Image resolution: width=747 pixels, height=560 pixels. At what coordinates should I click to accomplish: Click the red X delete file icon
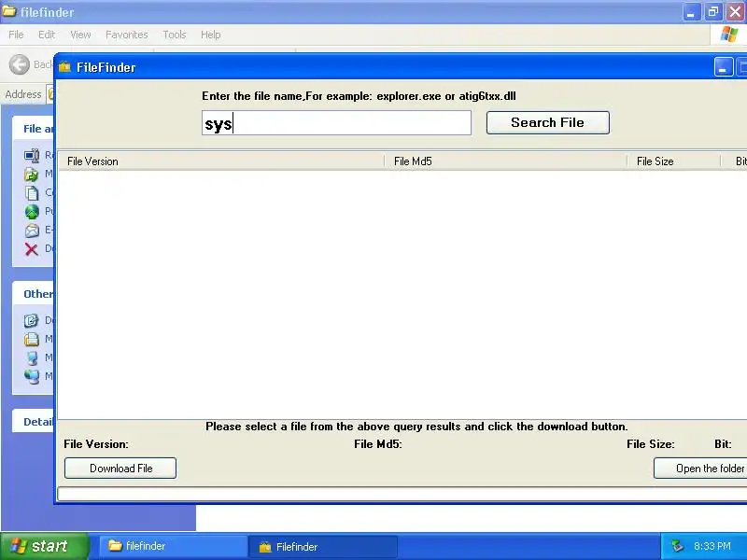click(32, 248)
